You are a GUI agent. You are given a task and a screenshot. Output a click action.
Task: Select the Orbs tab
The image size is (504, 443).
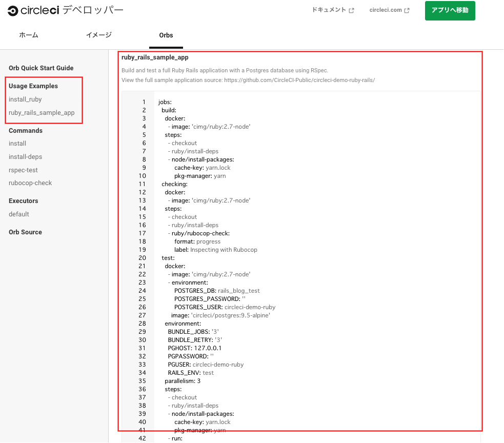166,35
